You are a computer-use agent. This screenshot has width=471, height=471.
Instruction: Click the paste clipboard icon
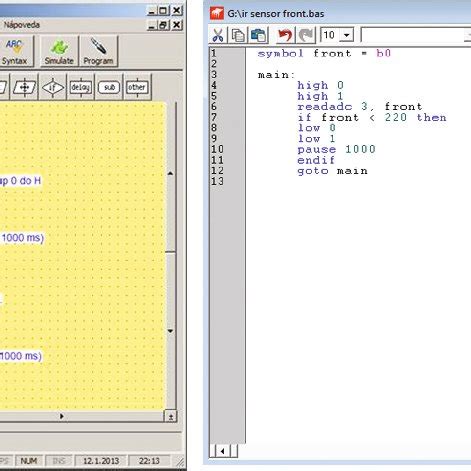(258, 35)
